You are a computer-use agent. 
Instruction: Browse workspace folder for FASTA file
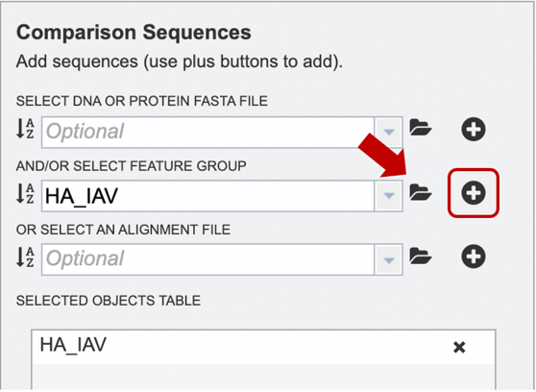pos(421,128)
